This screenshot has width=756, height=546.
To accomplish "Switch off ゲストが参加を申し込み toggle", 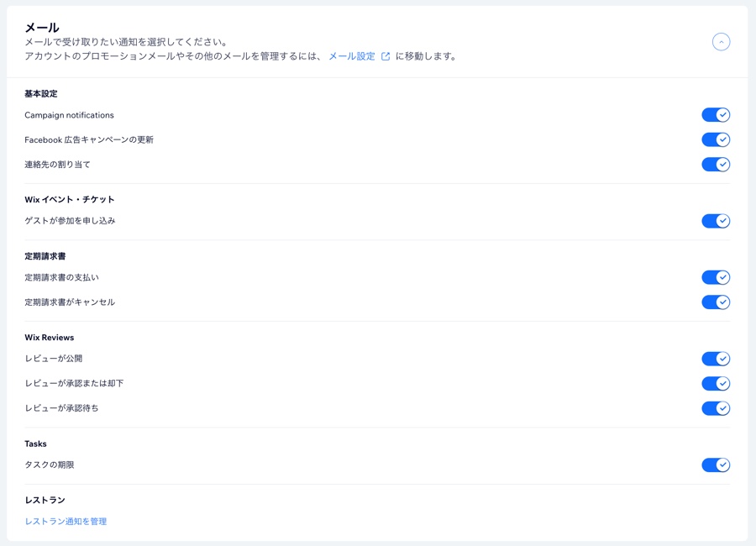I will tap(716, 221).
